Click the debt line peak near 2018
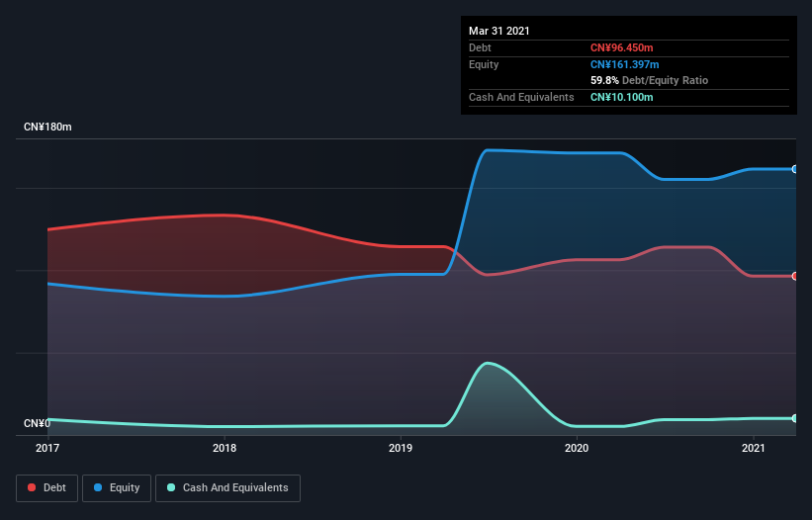Image resolution: width=812 pixels, height=520 pixels. [x=224, y=216]
